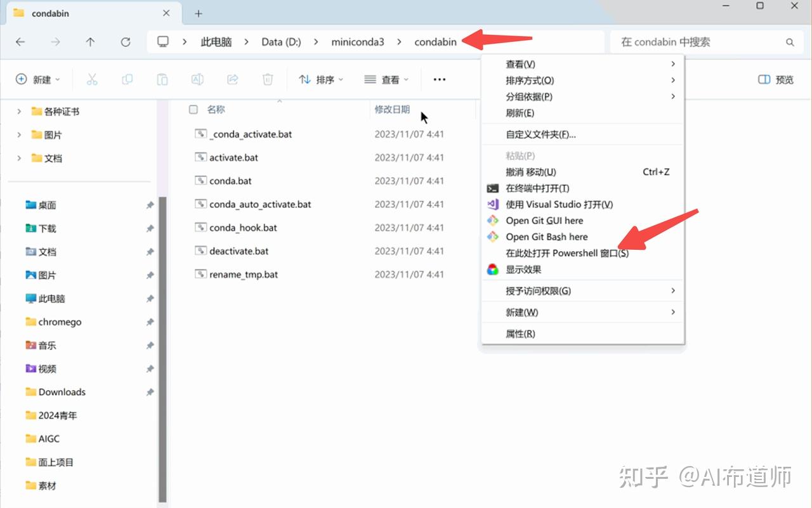This screenshot has height=508, width=812.
Task: Check the select-all checkbox beside 名称
Action: (x=193, y=109)
